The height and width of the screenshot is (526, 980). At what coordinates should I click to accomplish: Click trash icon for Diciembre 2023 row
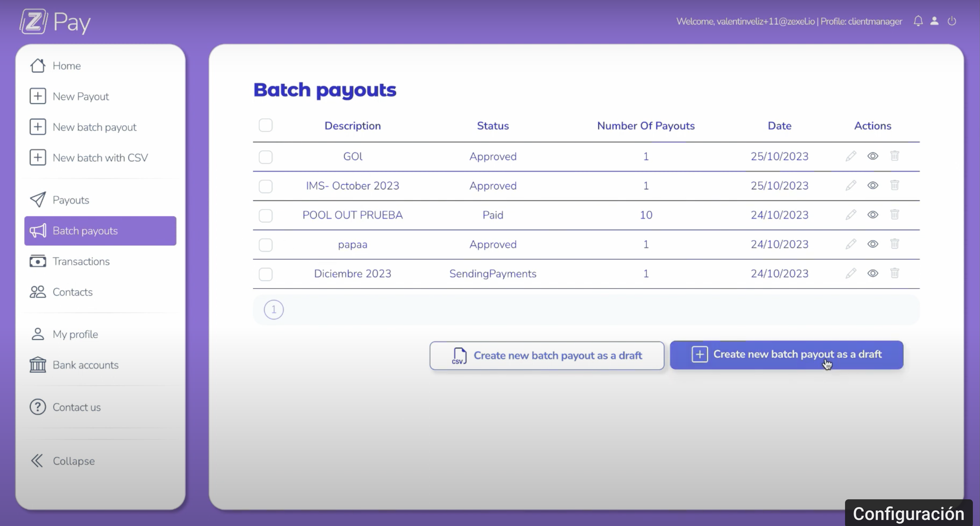click(895, 273)
